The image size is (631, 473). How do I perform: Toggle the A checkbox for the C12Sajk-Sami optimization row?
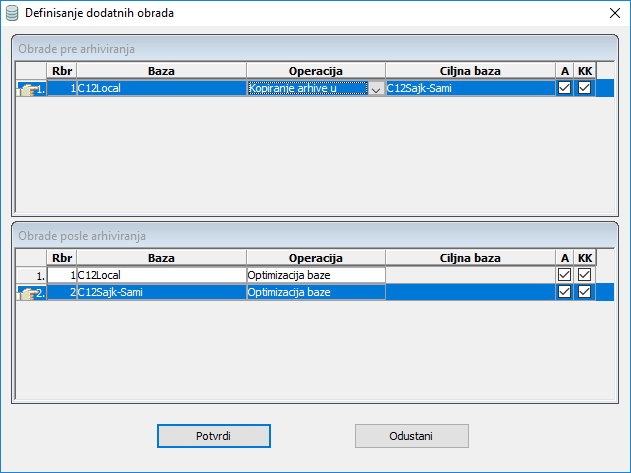[x=565, y=292]
